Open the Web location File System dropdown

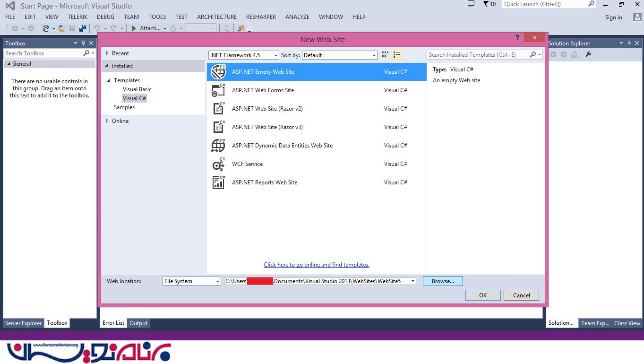click(x=191, y=281)
